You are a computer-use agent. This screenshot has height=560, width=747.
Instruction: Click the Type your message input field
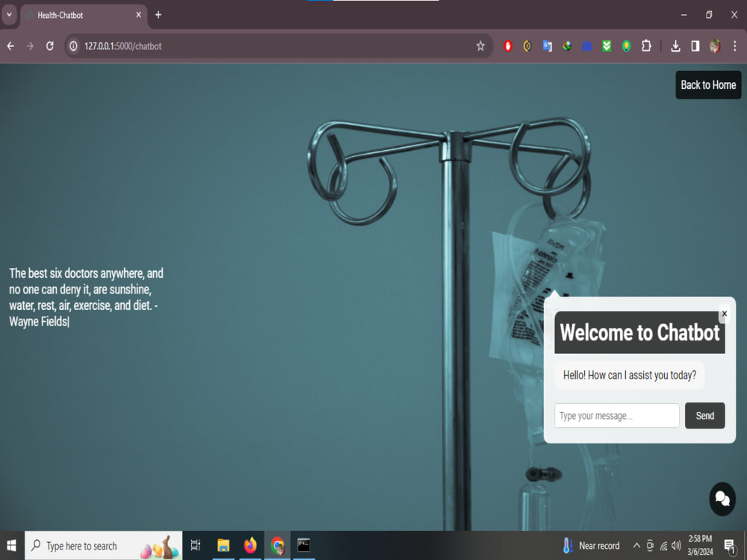tap(616, 415)
